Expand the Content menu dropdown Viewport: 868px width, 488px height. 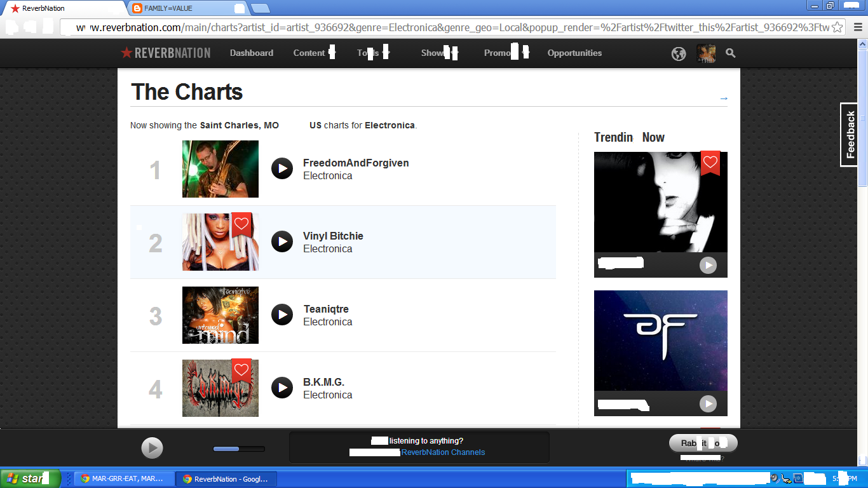[x=314, y=53]
